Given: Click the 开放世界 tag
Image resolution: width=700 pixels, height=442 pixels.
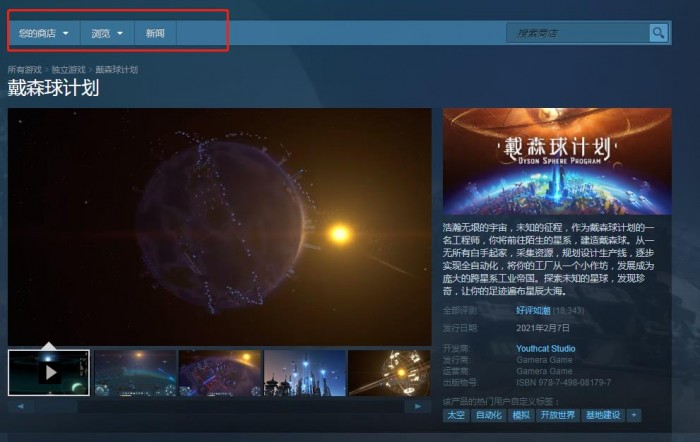Looking at the screenshot, I should (558, 415).
